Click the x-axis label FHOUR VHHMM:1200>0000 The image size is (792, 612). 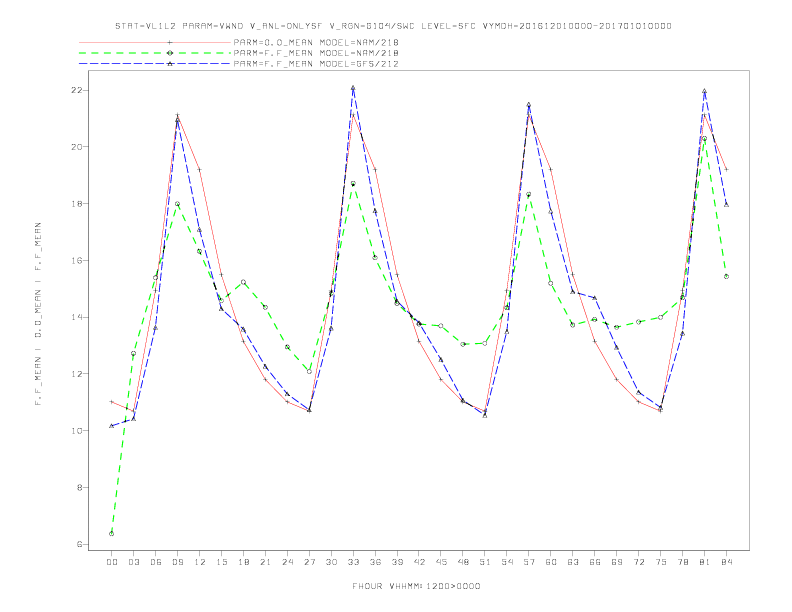click(416, 586)
